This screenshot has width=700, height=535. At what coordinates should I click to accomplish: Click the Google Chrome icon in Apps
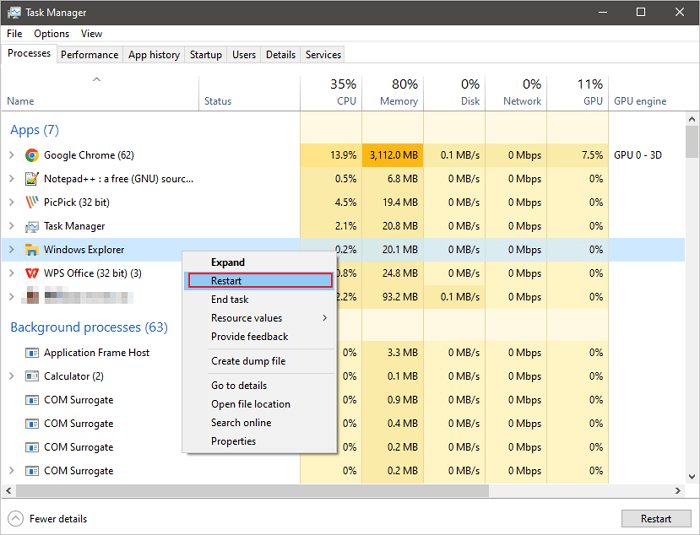pyautogui.click(x=32, y=155)
